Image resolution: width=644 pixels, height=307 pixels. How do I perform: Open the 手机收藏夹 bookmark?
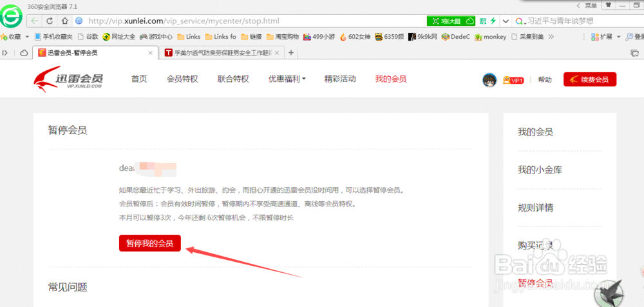(53, 37)
